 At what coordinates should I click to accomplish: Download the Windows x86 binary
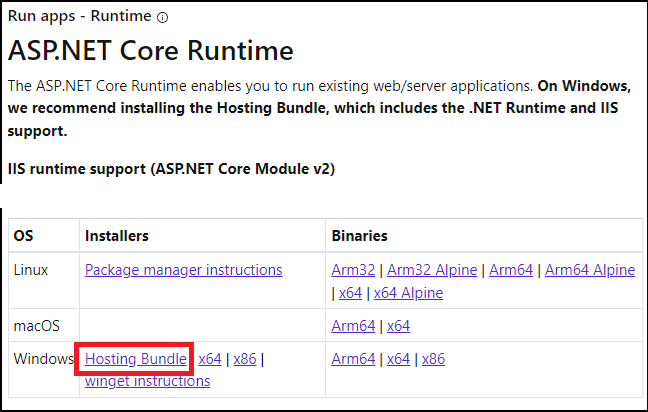point(433,359)
